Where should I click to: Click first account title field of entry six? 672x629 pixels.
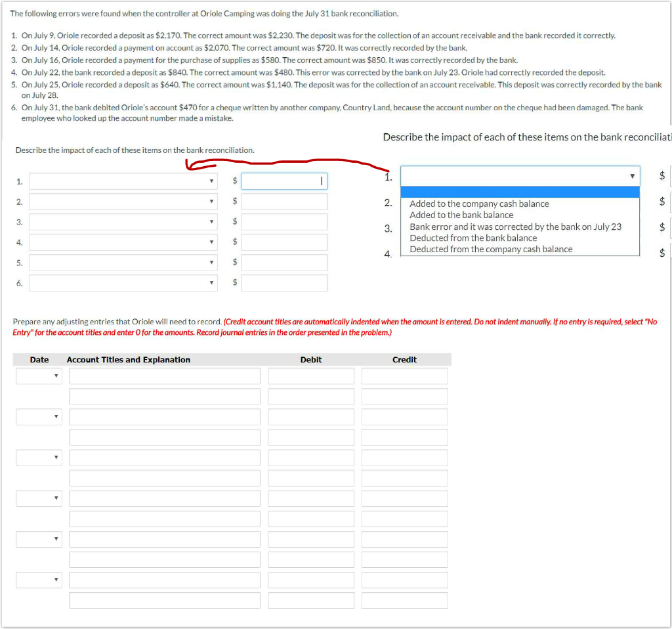165,580
